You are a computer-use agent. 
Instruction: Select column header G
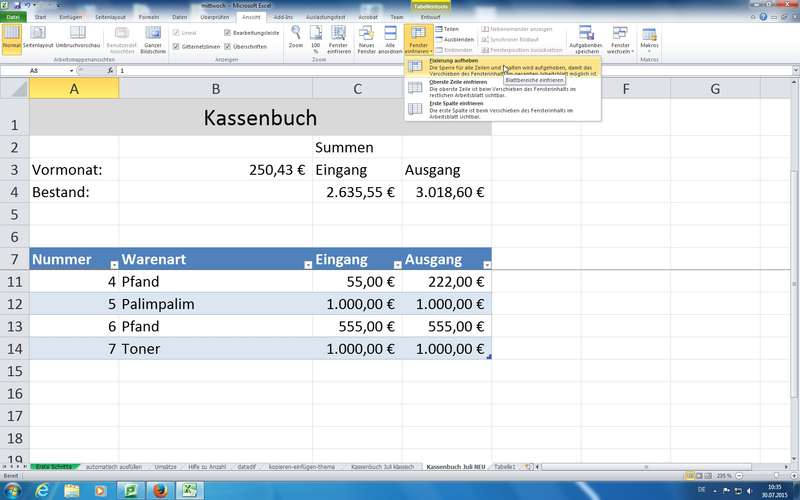click(715, 89)
